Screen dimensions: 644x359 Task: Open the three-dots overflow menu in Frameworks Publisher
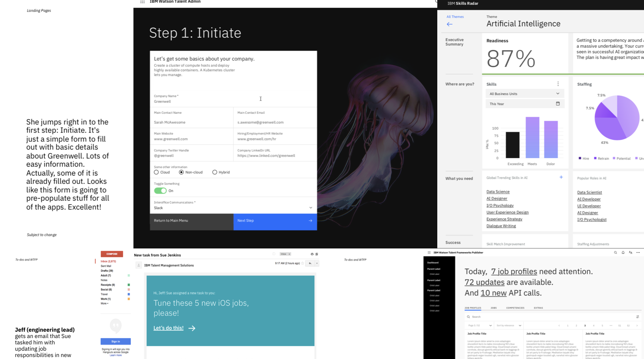point(638,253)
